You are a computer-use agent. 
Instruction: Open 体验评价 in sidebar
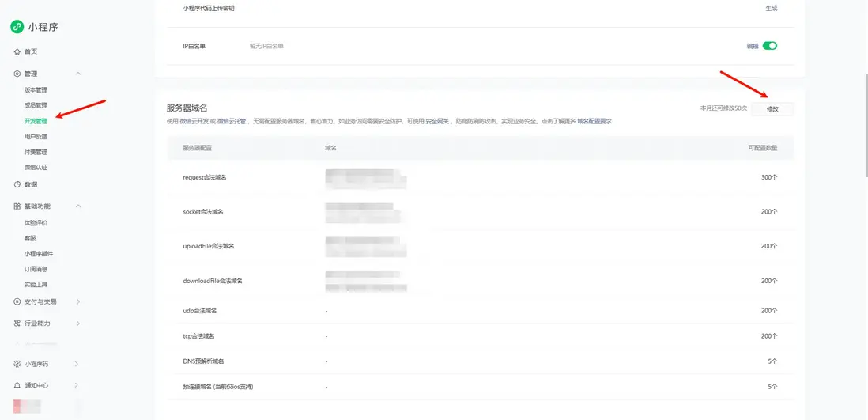coord(36,223)
